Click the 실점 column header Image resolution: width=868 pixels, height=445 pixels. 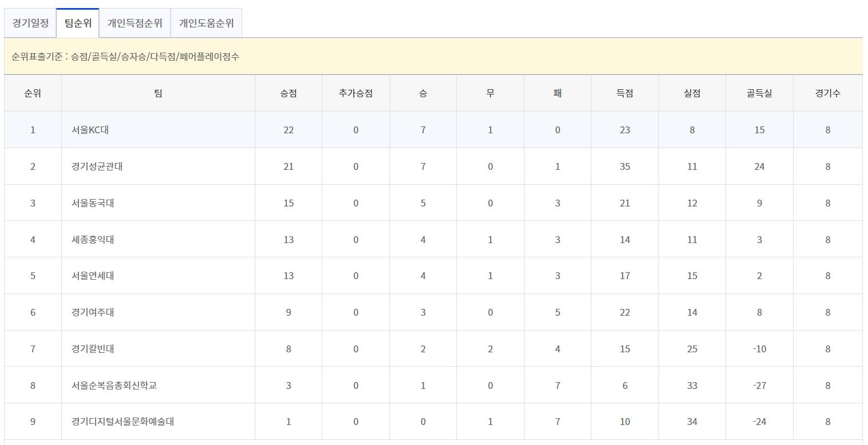tap(692, 93)
